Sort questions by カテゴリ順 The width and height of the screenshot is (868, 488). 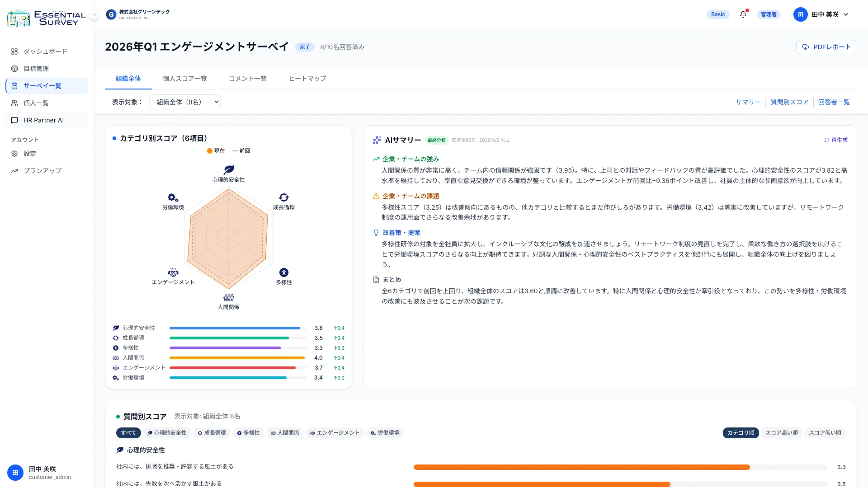pyautogui.click(x=741, y=433)
